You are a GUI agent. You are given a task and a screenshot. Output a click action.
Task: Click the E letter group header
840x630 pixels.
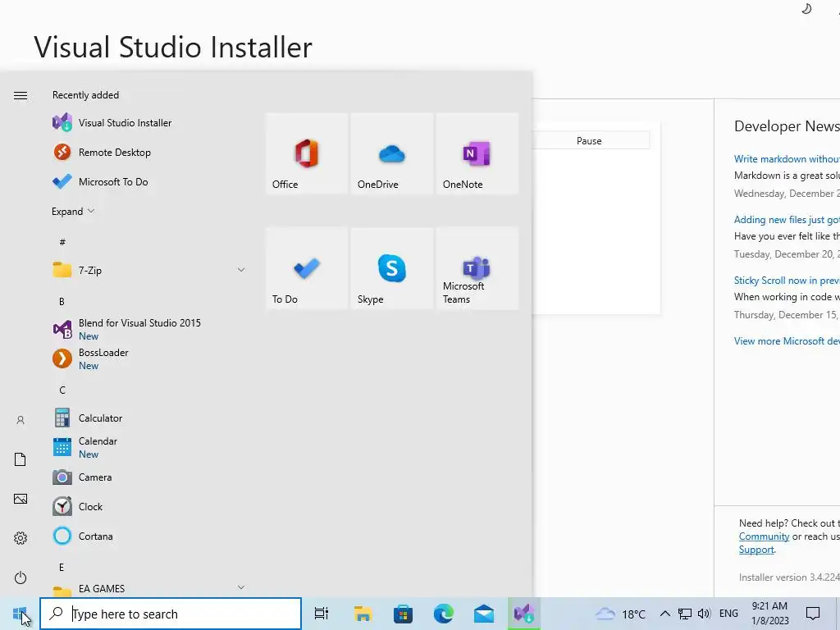click(62, 567)
